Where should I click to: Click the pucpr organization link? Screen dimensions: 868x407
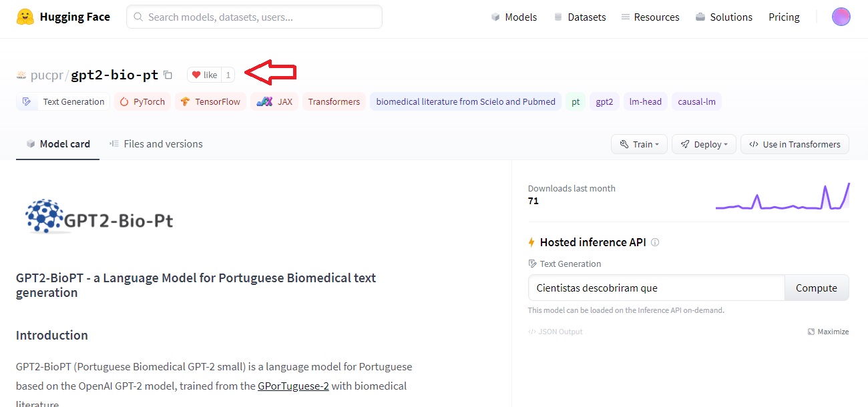[47, 75]
